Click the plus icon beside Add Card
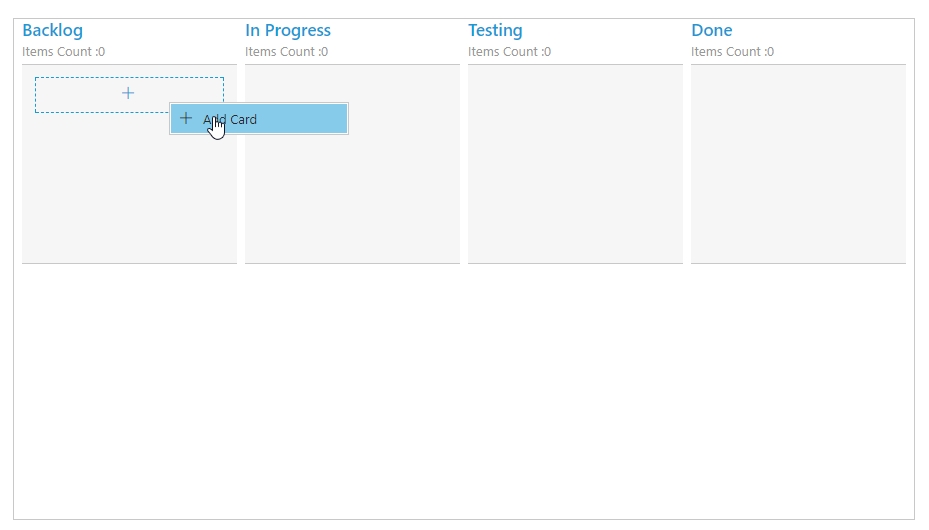This screenshot has width=929, height=530. (x=185, y=118)
